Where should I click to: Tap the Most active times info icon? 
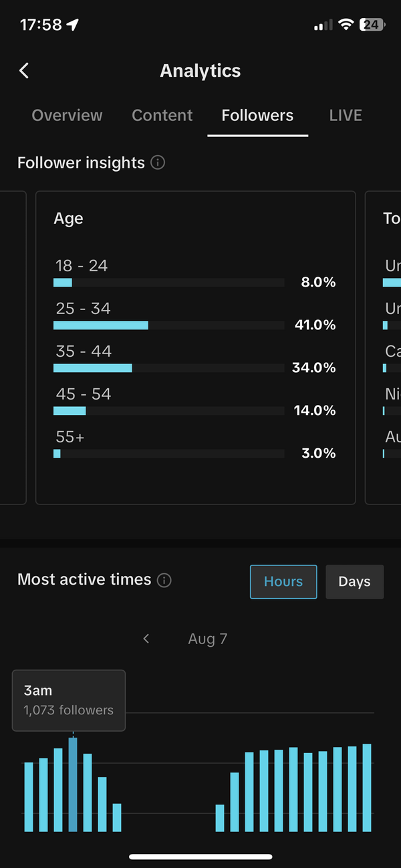coord(164,581)
